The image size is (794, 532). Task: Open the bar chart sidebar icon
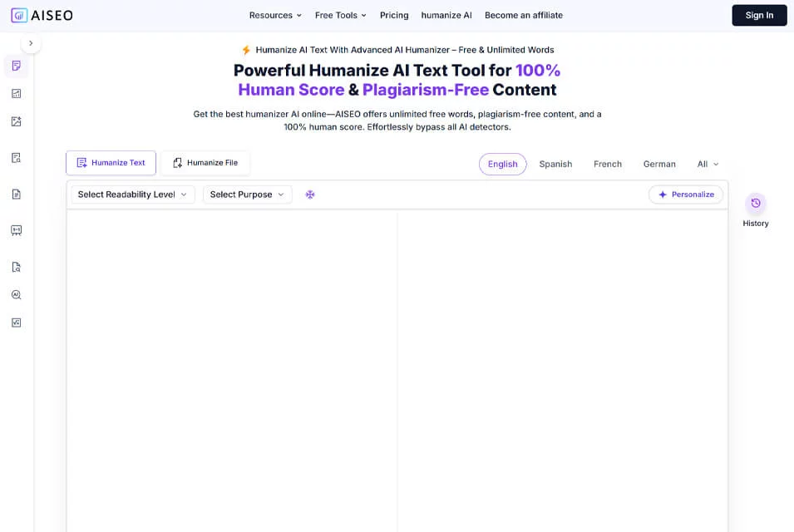[x=16, y=94]
